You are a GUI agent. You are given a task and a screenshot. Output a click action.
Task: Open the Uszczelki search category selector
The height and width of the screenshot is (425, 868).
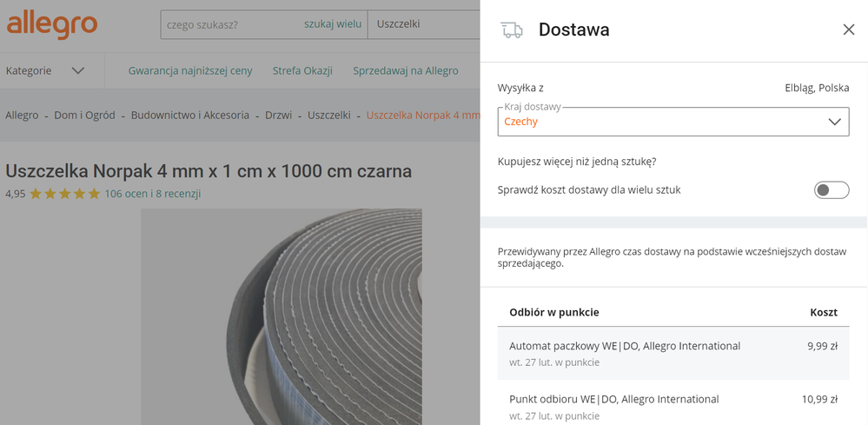coord(423,24)
